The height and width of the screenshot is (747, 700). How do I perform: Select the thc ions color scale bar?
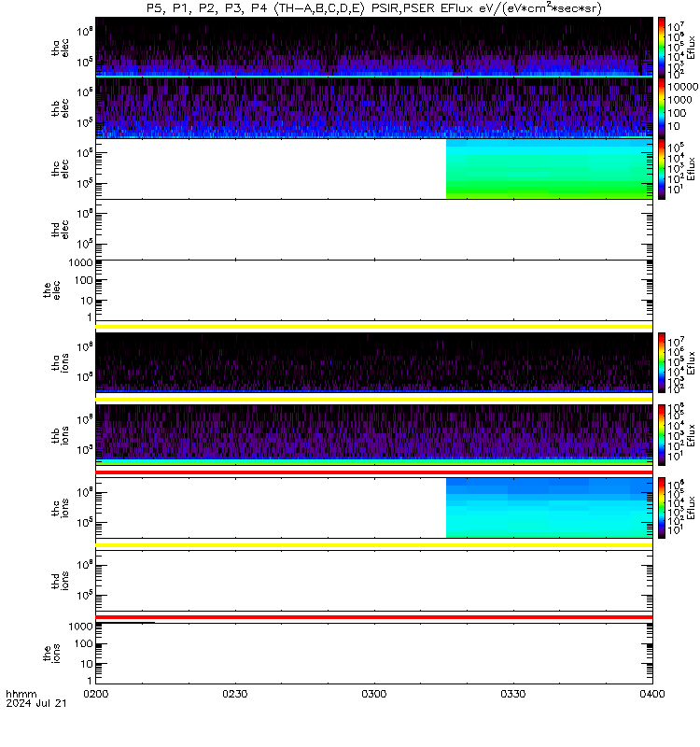(x=662, y=508)
